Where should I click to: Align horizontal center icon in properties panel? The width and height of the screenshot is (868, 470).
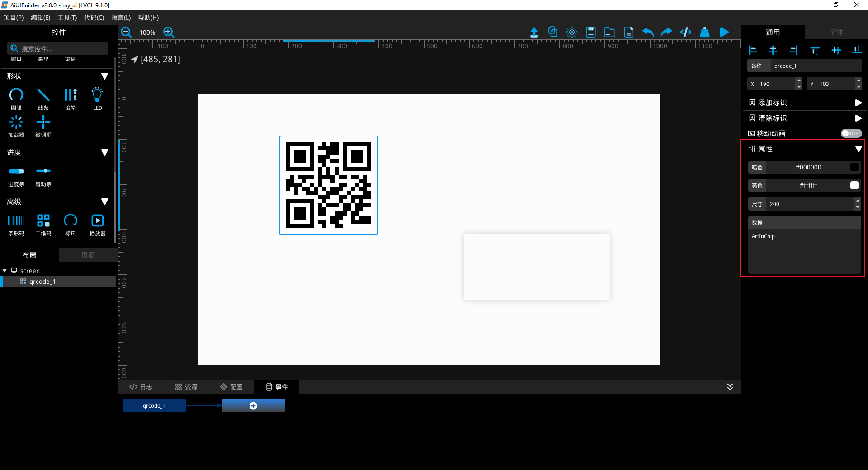coord(773,50)
